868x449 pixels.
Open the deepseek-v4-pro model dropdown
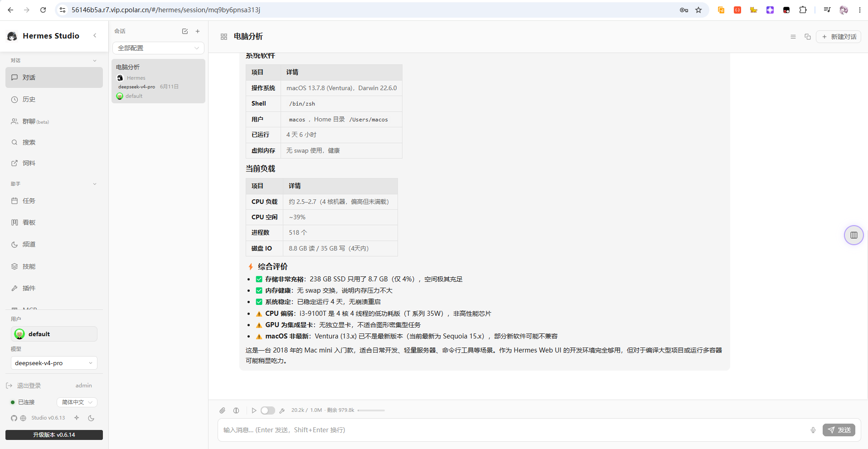[54, 363]
